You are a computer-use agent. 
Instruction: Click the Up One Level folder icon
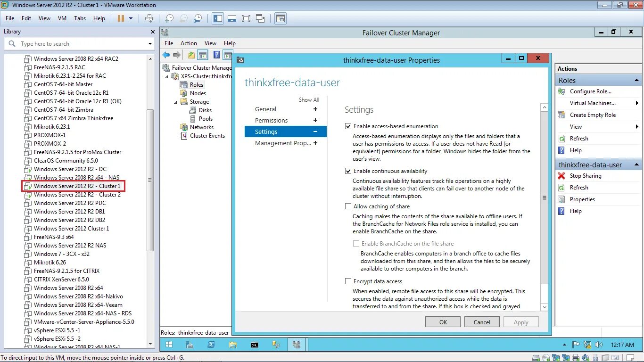pos(191,55)
